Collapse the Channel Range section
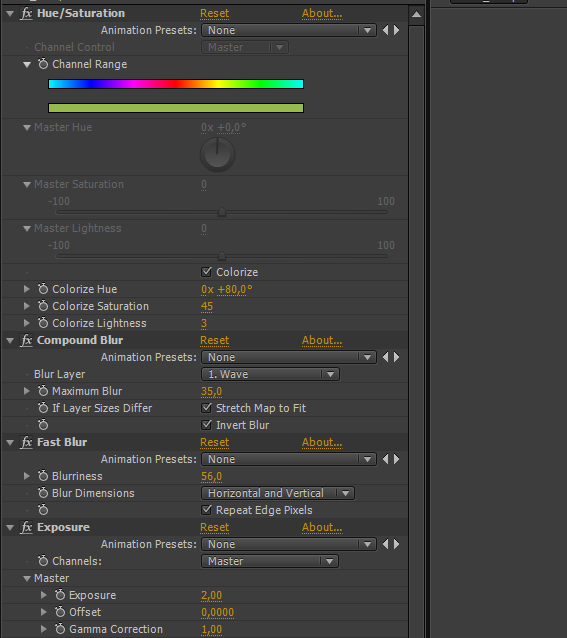Viewport: 567px width, 638px height. (27, 64)
